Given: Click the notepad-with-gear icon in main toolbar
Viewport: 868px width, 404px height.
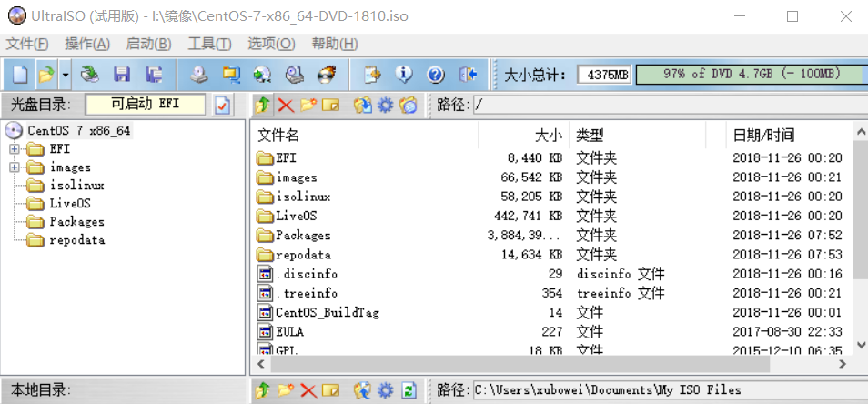Looking at the screenshot, I should (x=372, y=75).
